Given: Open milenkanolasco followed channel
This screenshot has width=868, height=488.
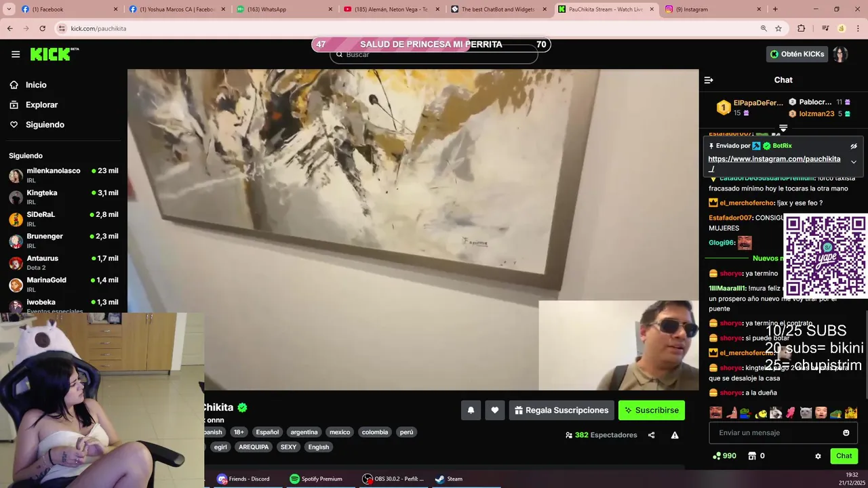Looking at the screenshot, I should tap(64, 175).
